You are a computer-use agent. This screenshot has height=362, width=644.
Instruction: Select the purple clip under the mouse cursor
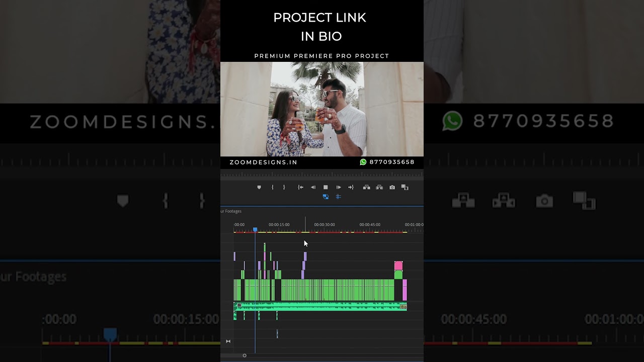305,256
